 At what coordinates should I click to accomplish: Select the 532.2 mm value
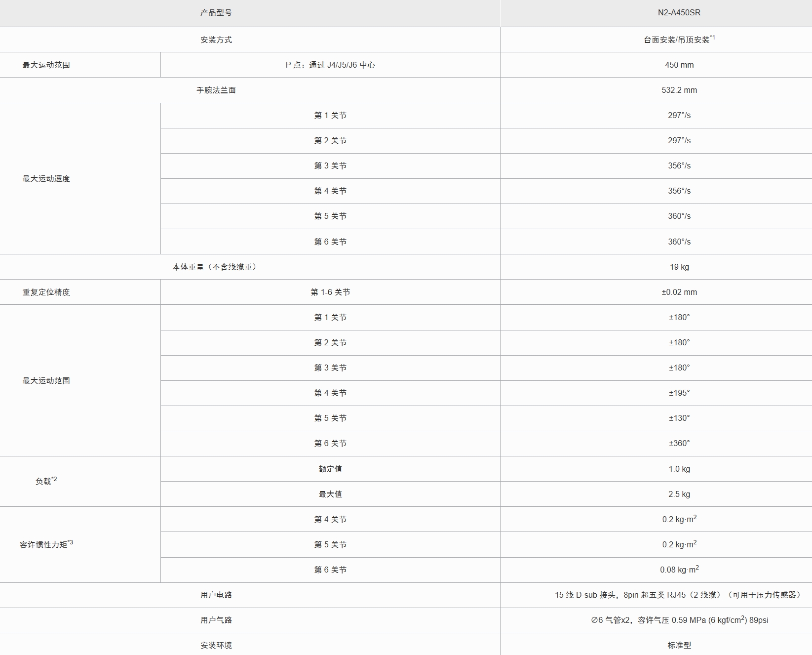(x=679, y=90)
